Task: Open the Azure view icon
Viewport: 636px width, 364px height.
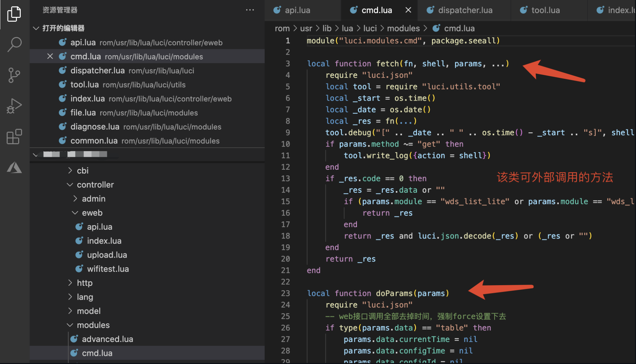Action: coord(14,168)
